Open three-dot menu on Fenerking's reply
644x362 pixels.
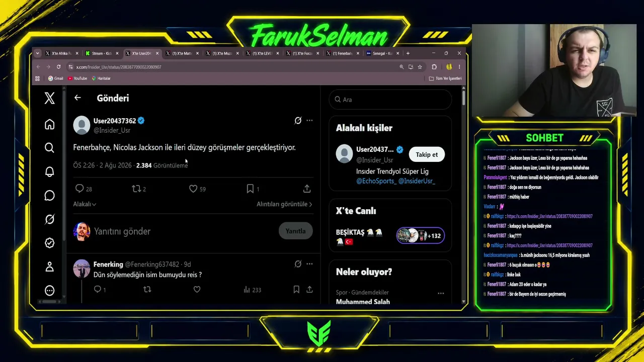coord(309,264)
